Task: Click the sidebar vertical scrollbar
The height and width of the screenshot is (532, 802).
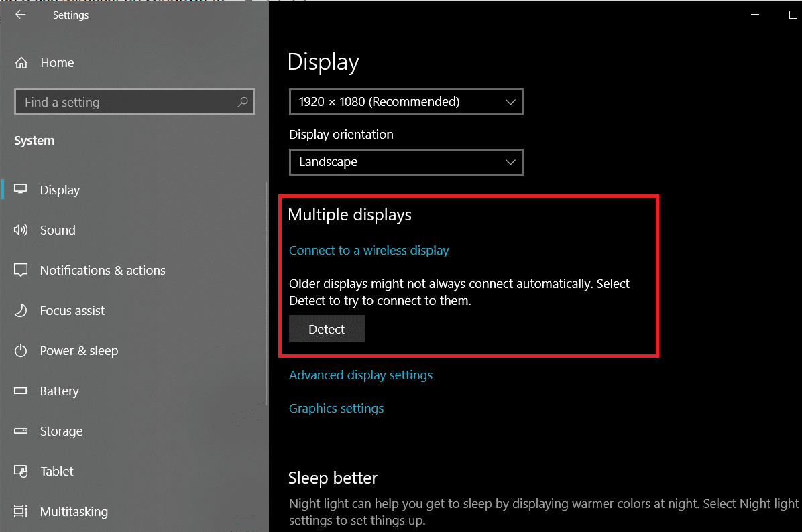Action: [x=266, y=294]
